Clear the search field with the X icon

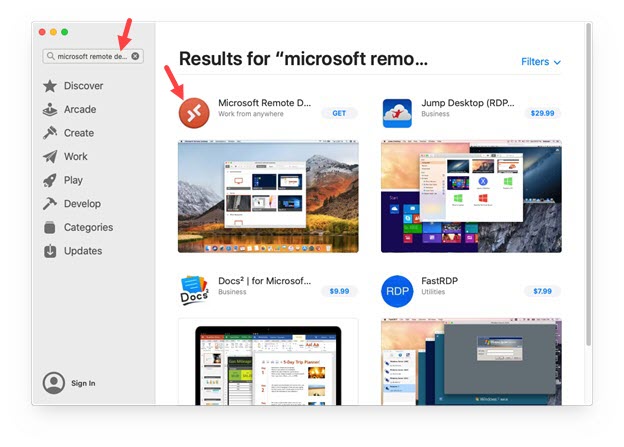coord(135,56)
